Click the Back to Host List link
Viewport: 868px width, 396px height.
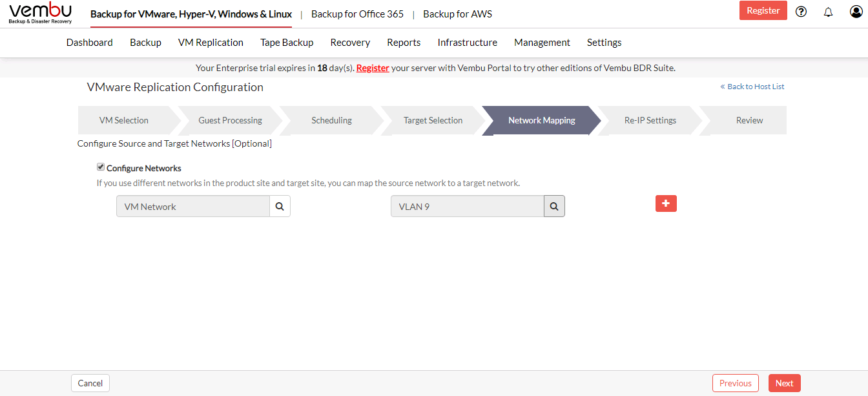point(752,87)
